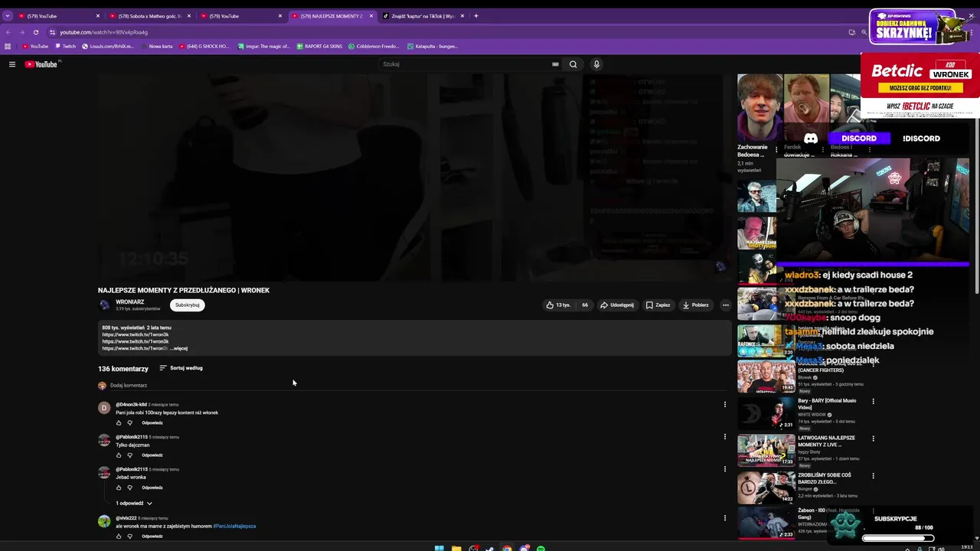The width and height of the screenshot is (980, 551).
Task: Go back with browser back arrow
Action: 8,32
